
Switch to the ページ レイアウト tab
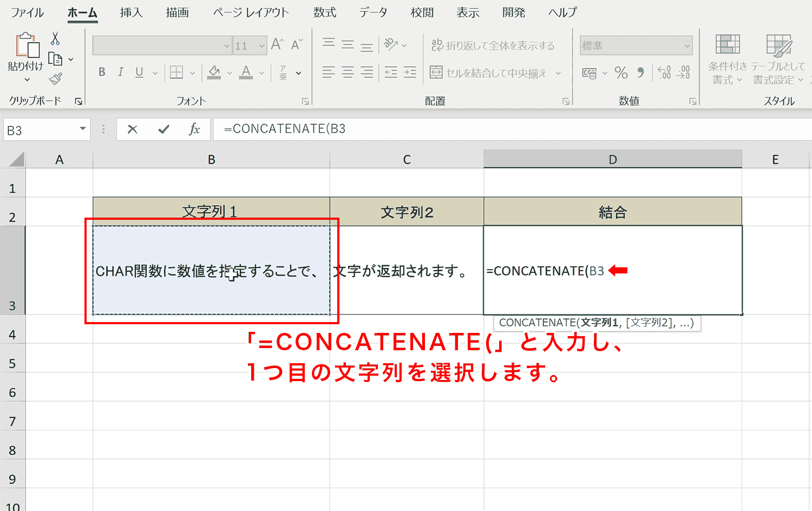(x=251, y=12)
